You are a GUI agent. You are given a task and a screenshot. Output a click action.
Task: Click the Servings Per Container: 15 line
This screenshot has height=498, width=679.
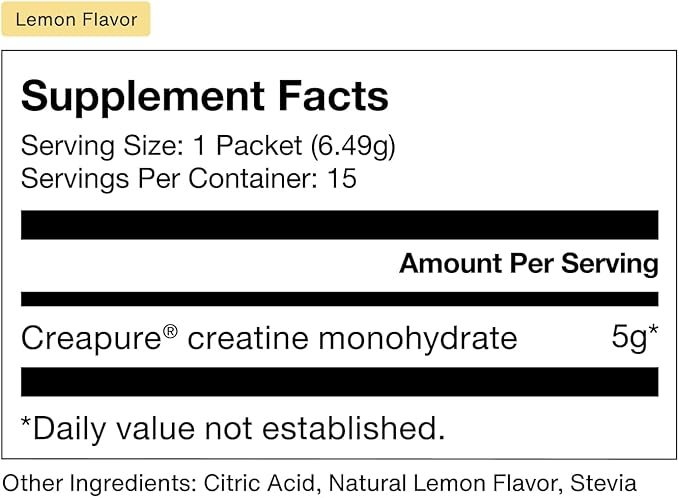tap(189, 179)
